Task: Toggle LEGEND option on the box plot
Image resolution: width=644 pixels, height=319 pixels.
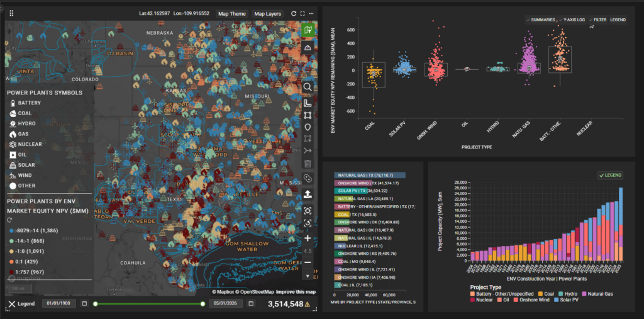Action: click(x=618, y=20)
